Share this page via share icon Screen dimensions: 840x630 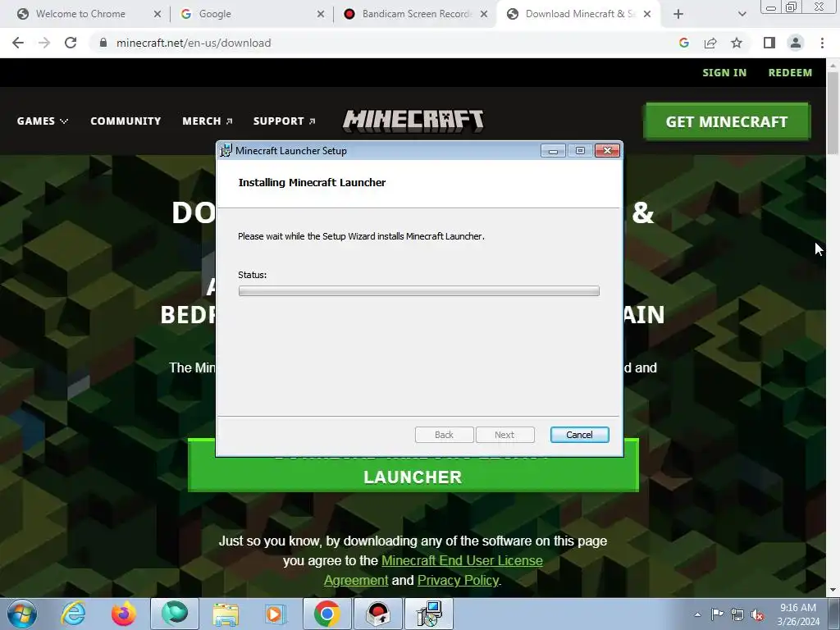(x=710, y=43)
